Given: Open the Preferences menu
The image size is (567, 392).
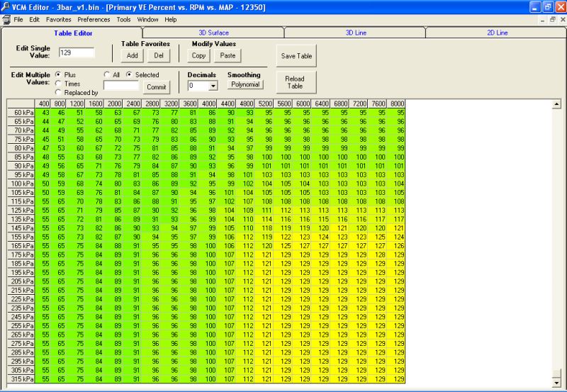Looking at the screenshot, I should [x=94, y=19].
